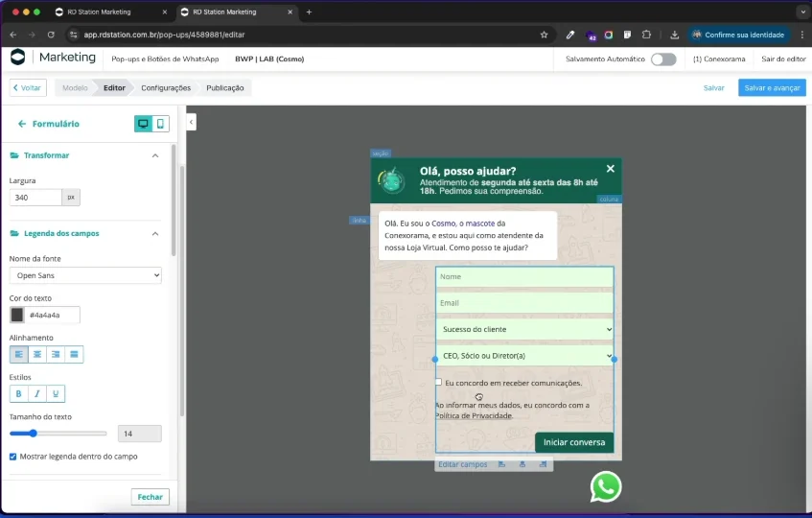Apply bold style to labels

[18, 393]
